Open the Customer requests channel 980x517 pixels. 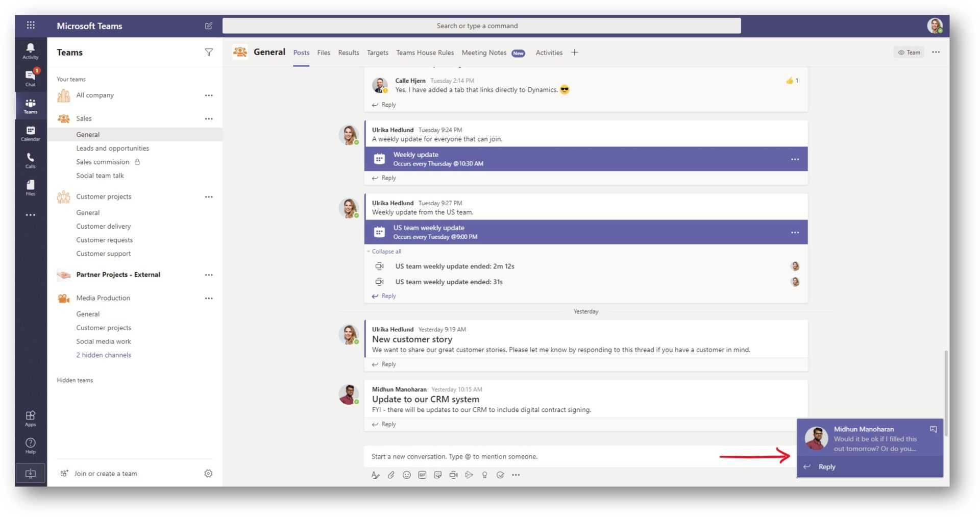tap(104, 240)
